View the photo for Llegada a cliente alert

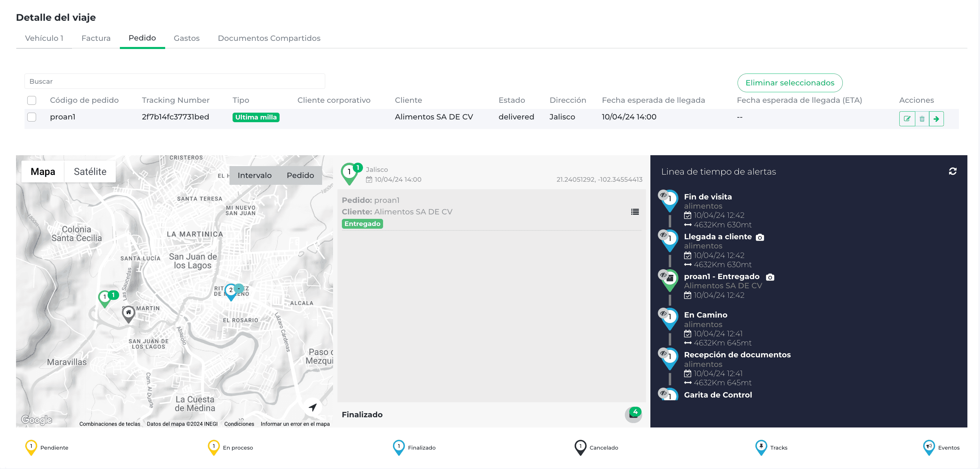[759, 237]
